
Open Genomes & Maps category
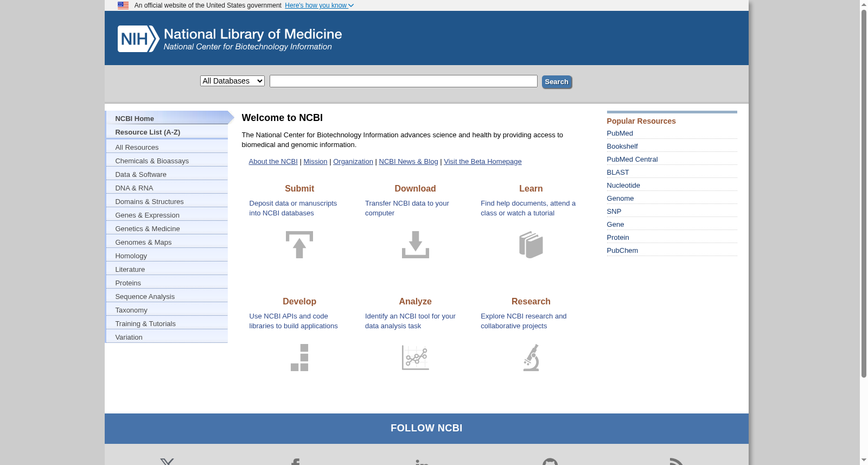point(167,242)
